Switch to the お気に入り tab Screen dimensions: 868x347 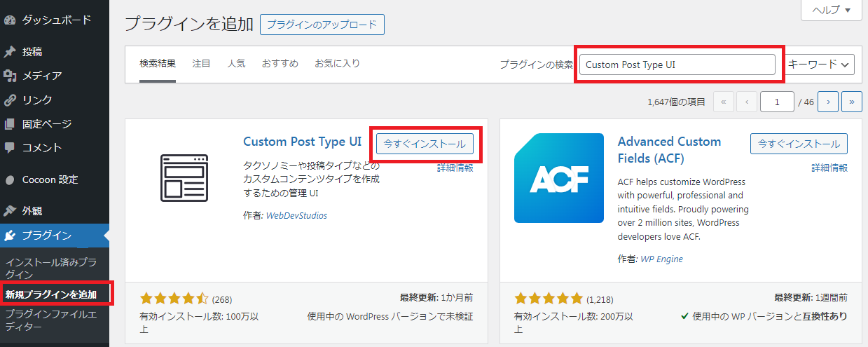click(337, 64)
